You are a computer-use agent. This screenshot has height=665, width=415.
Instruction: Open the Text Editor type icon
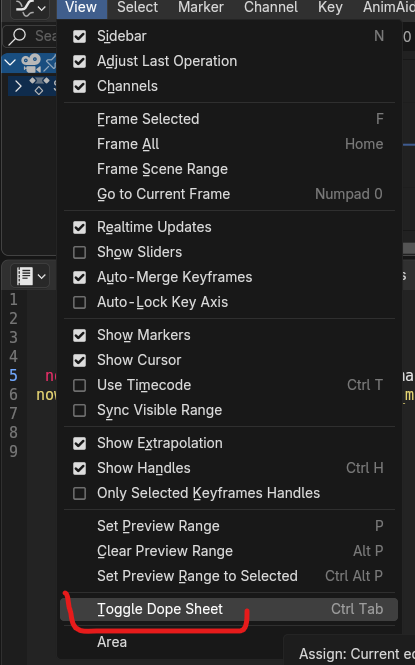(x=30, y=276)
